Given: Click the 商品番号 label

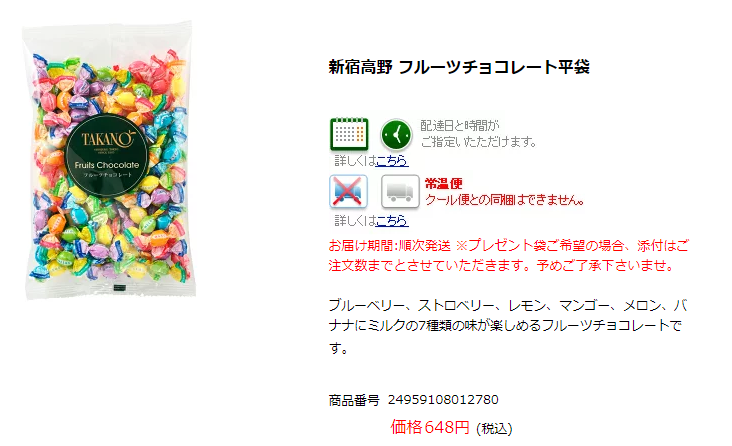Looking at the screenshot, I should [354, 400].
